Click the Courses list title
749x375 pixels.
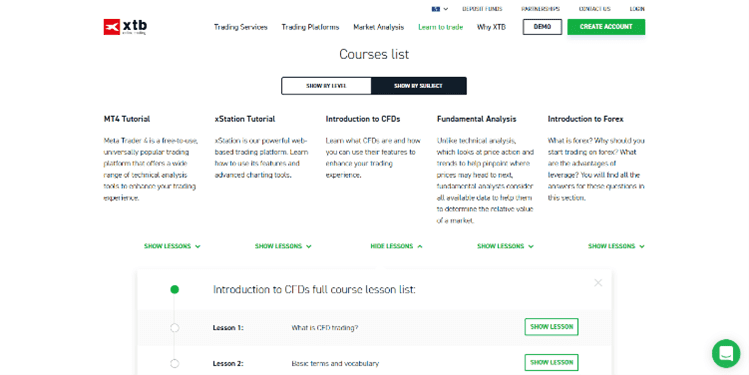[x=374, y=54]
